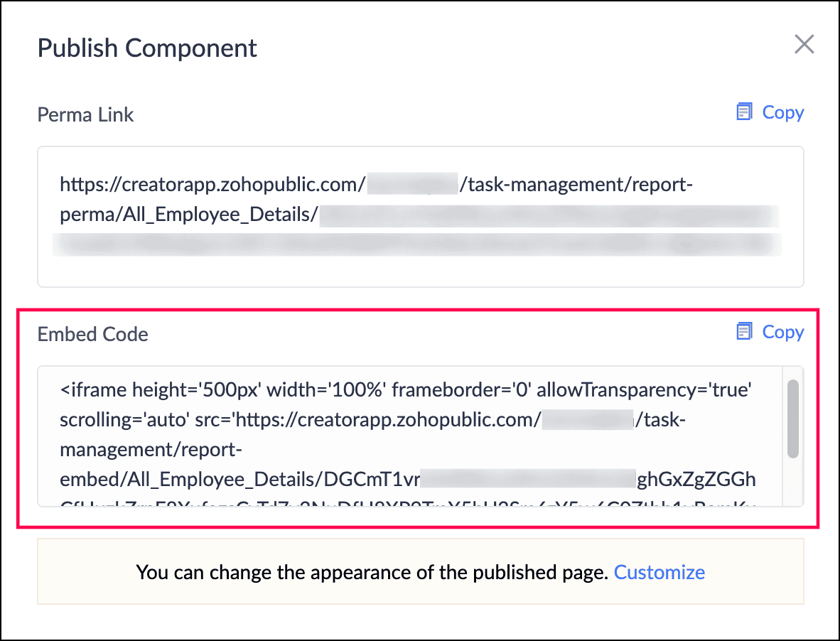This screenshot has width=840, height=641.
Task: Open the Customize appearance link
Action: pos(659,572)
